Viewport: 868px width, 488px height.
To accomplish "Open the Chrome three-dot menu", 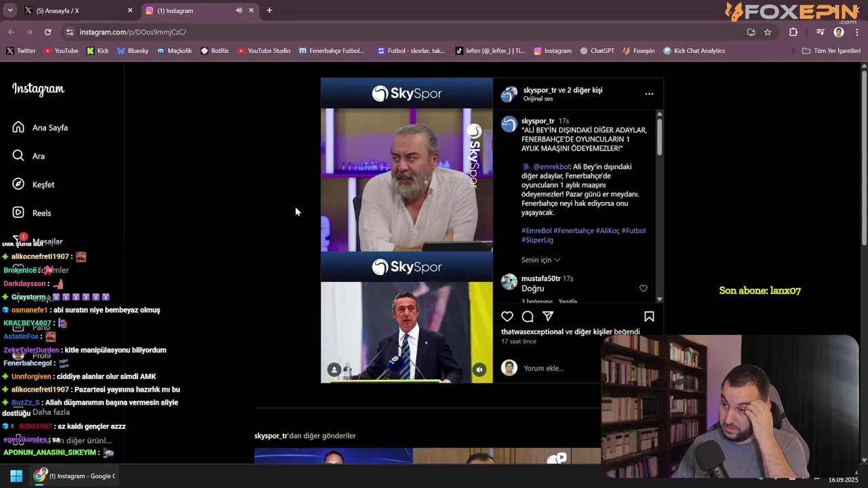I will (x=857, y=32).
